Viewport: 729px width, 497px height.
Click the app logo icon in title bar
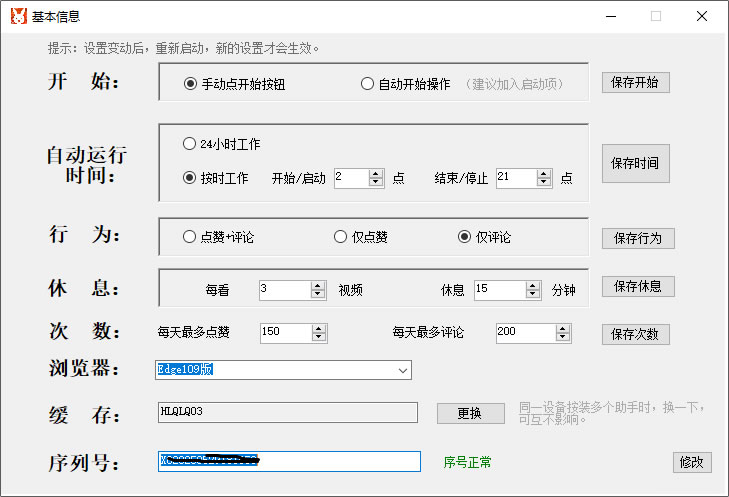pos(18,16)
